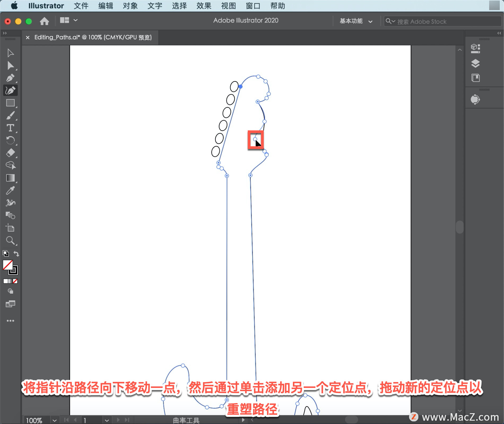Select the Shape Builder tool
This screenshot has width=504, height=424.
pos(10,165)
